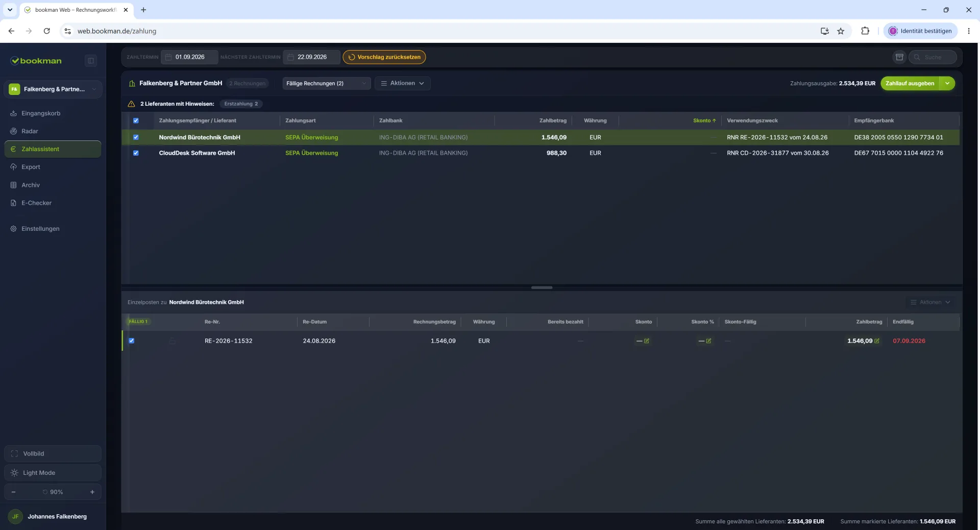Click Zahllauf ausgeben button
The width and height of the screenshot is (980, 530).
pos(910,83)
